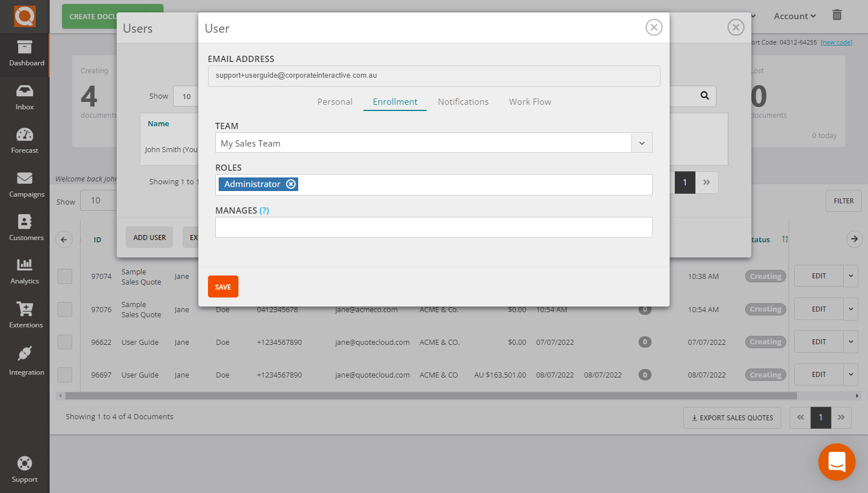
Task: Tick the checkbox for document 96697
Action: pos(65,375)
